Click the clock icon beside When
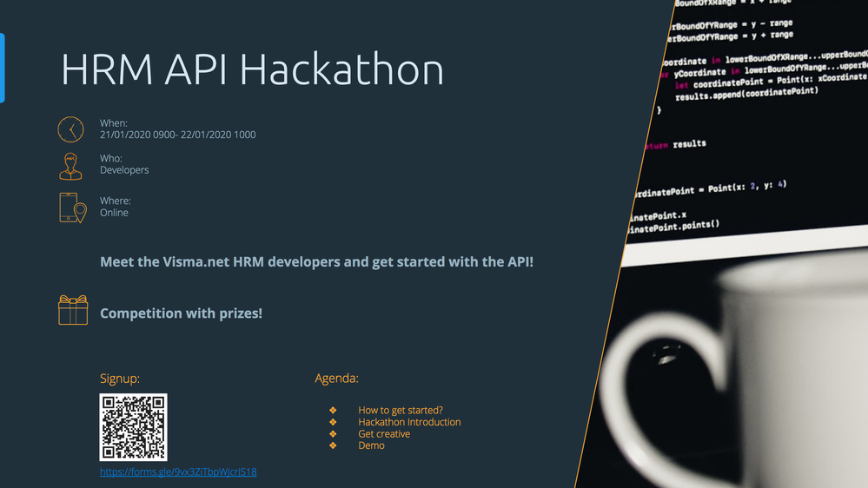The height and width of the screenshot is (488, 868). click(71, 129)
